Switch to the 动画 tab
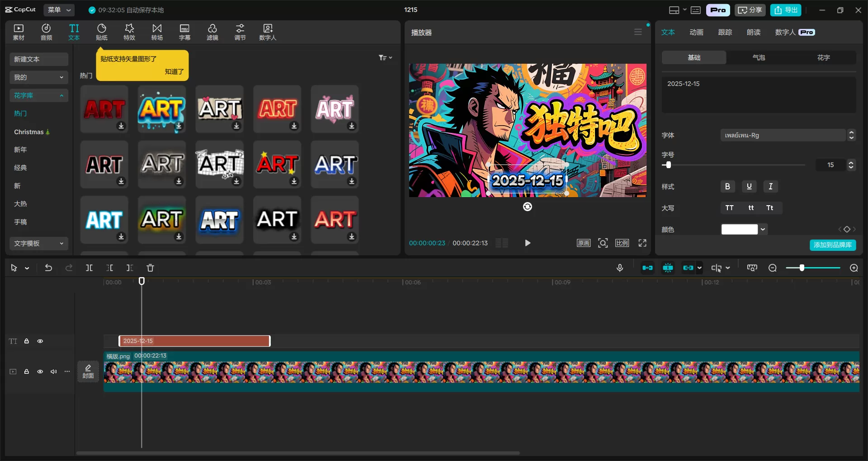The image size is (868, 461). 696,32
